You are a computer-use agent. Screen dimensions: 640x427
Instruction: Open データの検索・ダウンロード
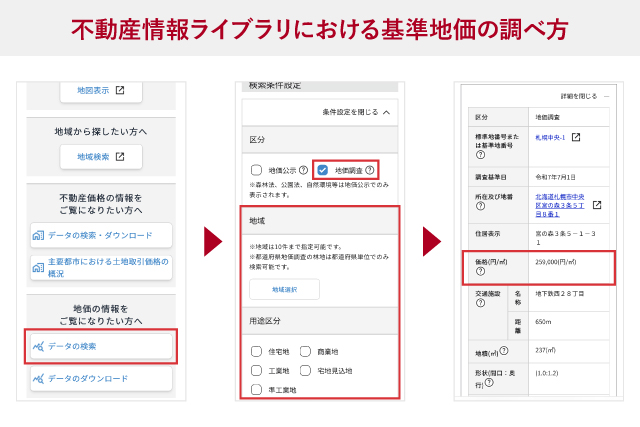pos(101,235)
